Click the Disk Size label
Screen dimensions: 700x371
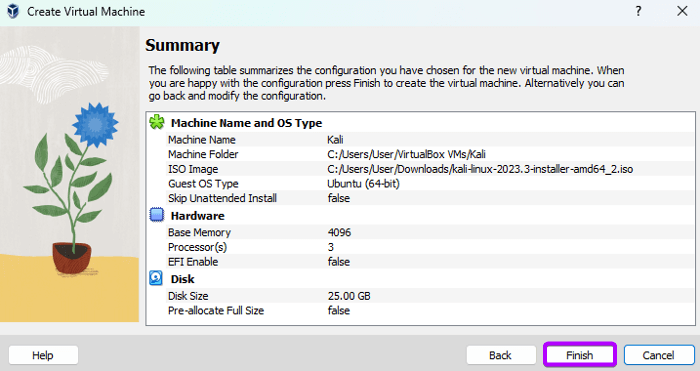[x=188, y=296]
